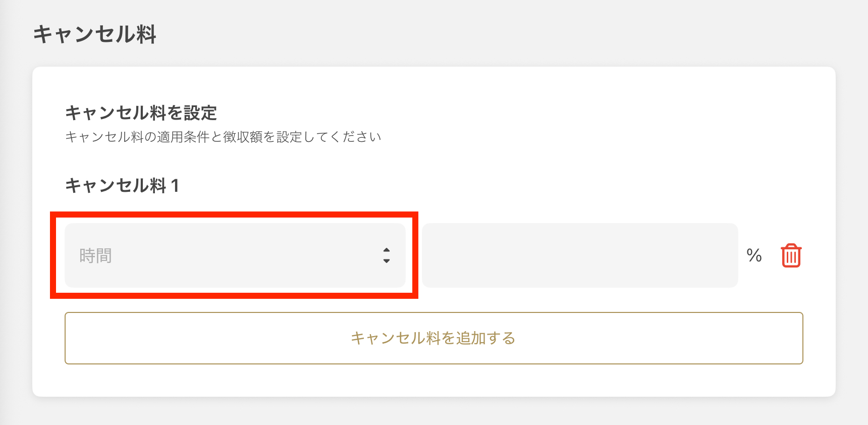Screen dimensions: 868x425
Task: Focus the percentage input field
Action: pos(580,255)
